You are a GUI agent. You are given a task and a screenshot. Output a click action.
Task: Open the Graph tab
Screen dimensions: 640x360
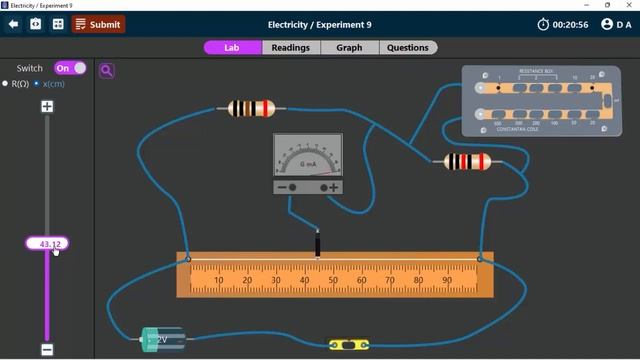click(x=349, y=47)
